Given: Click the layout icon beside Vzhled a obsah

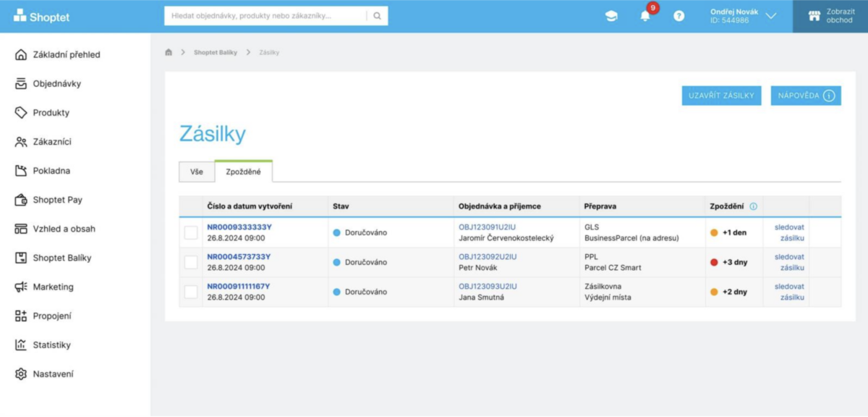Looking at the screenshot, I should pyautogui.click(x=21, y=229).
